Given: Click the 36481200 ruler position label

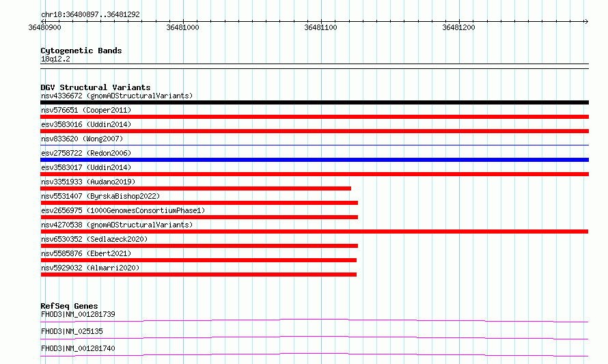Looking at the screenshot, I should 458,27.
